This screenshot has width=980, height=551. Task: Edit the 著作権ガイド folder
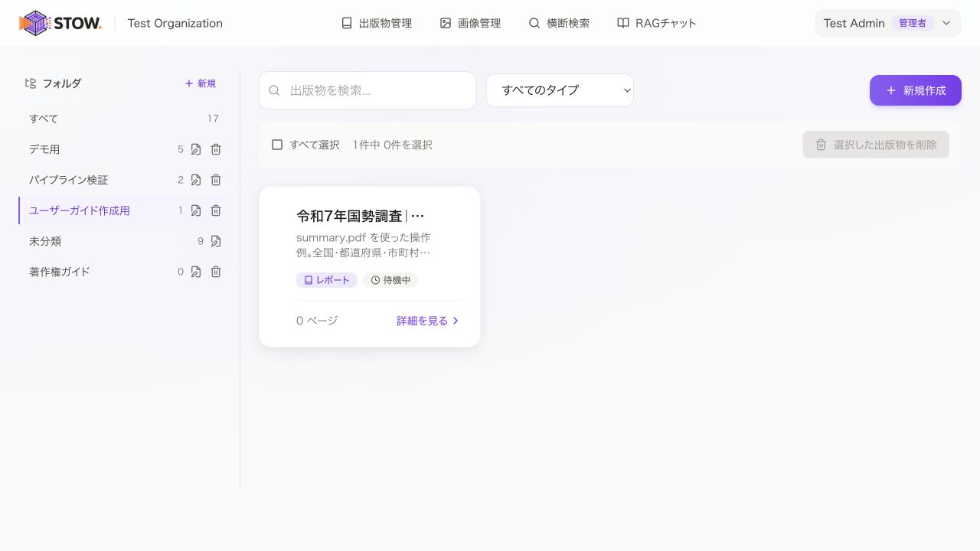196,272
